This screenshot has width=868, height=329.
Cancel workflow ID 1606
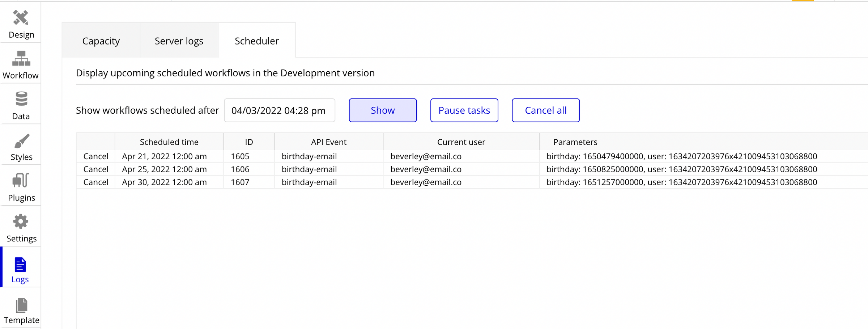[95, 169]
